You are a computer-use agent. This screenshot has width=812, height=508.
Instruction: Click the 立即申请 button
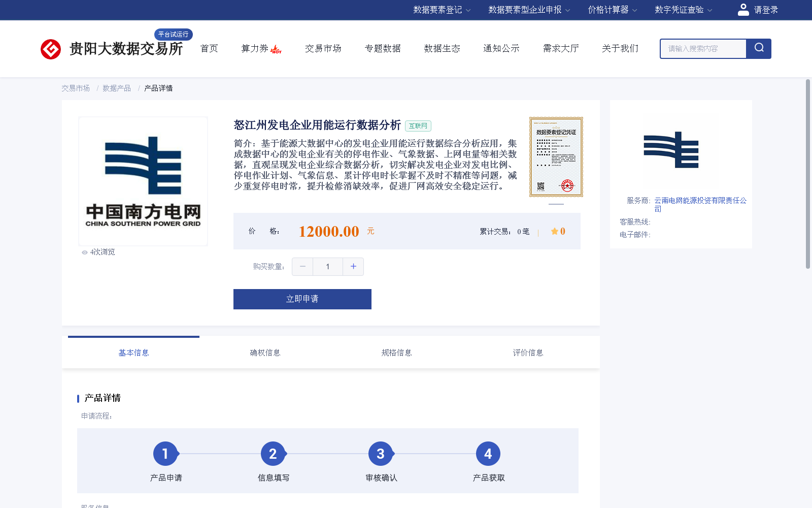pyautogui.click(x=302, y=299)
